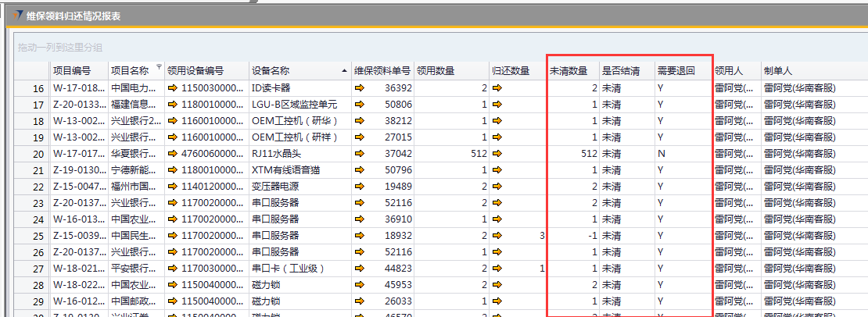
Task: Open the 归还数量 arrow link in row 20
Action: pos(497,154)
